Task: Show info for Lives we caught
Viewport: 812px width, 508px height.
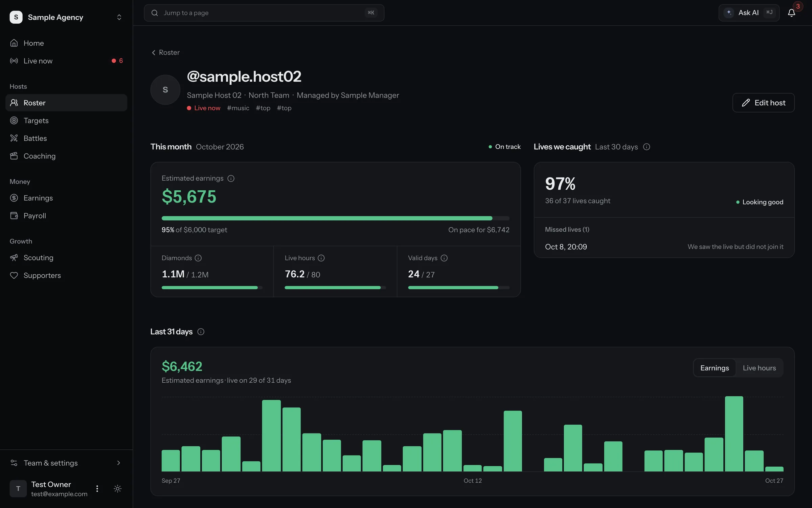Action: pos(646,147)
